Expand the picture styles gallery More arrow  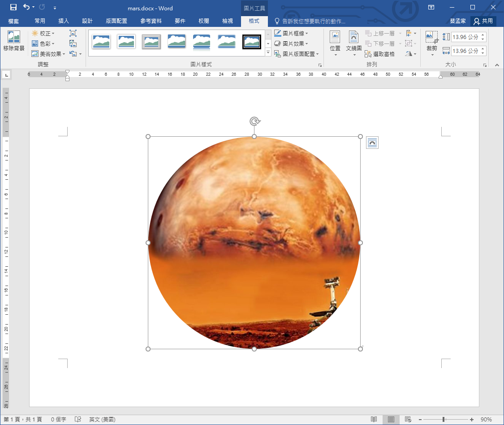[268, 53]
